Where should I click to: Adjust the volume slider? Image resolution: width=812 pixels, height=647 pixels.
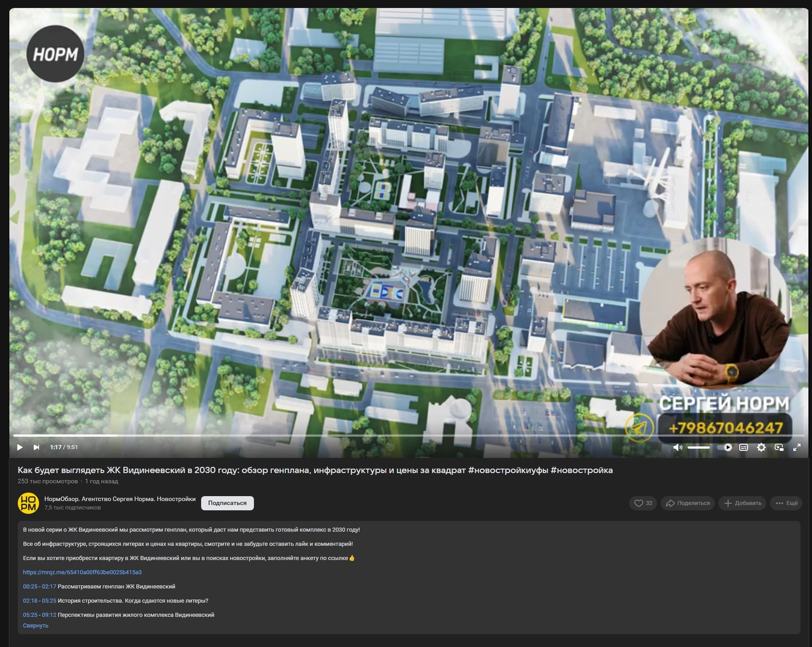[x=699, y=447]
